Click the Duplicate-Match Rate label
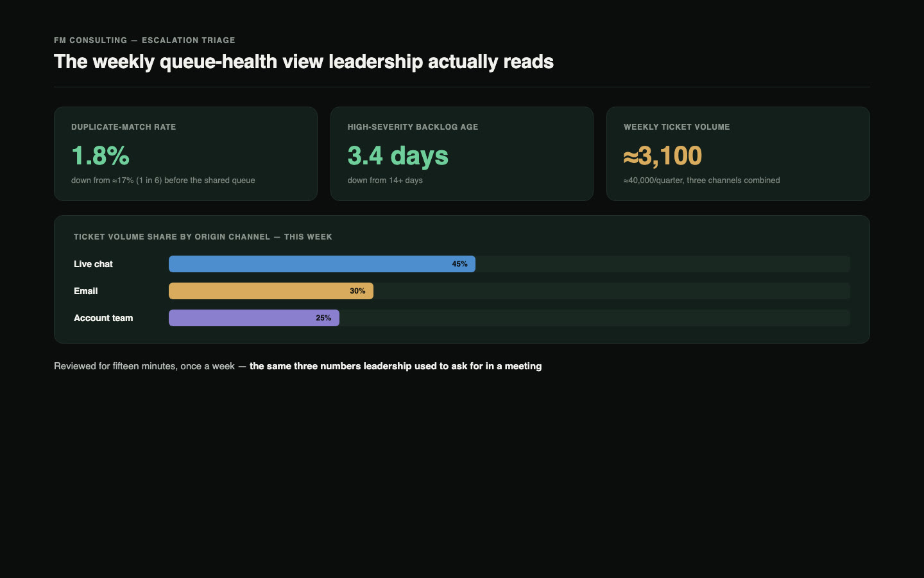Screen dimensions: 924x578 123,127
